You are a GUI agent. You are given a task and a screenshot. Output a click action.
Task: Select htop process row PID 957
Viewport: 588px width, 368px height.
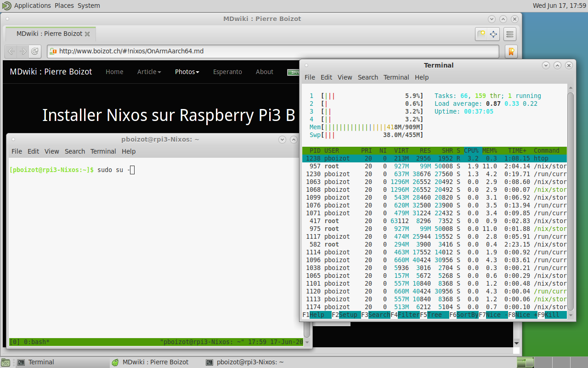pyautogui.click(x=435, y=166)
